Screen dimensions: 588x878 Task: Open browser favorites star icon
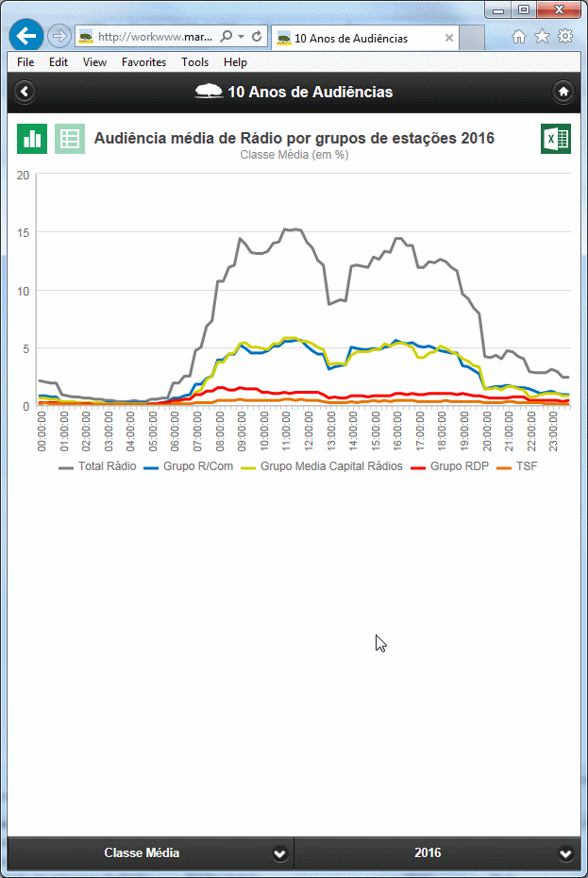coord(542,37)
